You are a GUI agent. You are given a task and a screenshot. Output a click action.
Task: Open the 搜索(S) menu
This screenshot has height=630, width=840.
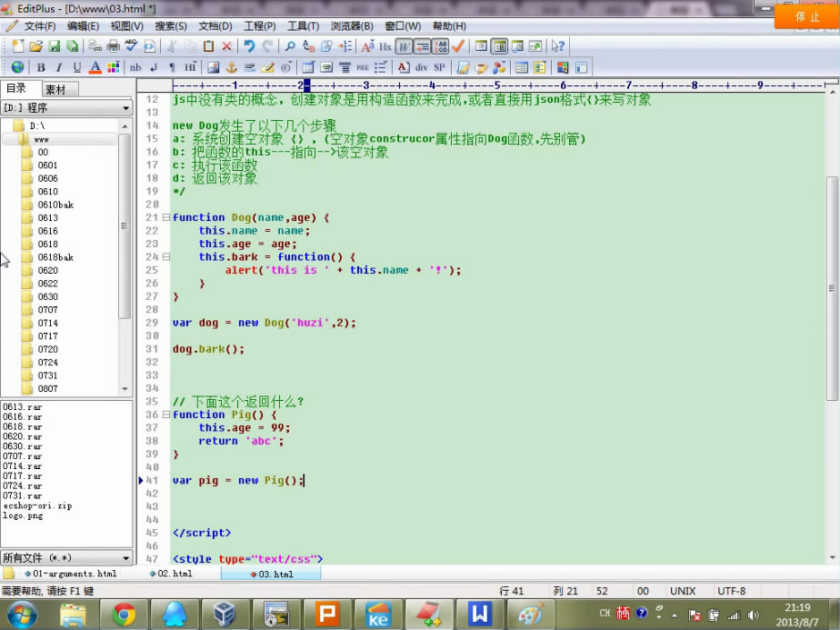click(171, 26)
